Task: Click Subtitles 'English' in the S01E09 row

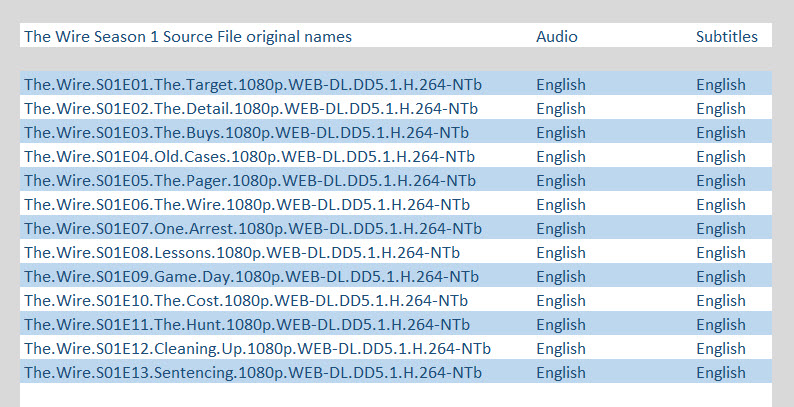Action: [x=721, y=277]
